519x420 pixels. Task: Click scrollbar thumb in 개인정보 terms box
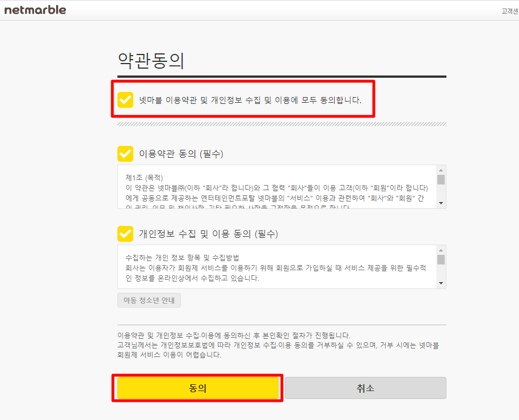pyautogui.click(x=441, y=260)
